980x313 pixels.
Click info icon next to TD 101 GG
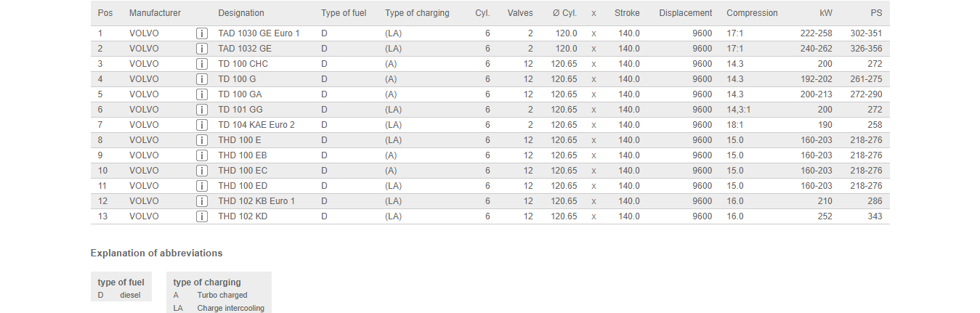click(202, 110)
